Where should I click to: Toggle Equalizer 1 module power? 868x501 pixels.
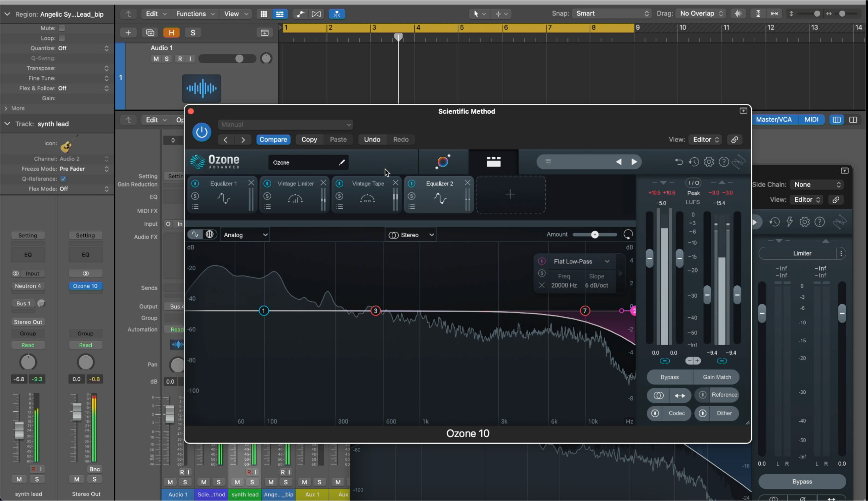[x=195, y=183]
